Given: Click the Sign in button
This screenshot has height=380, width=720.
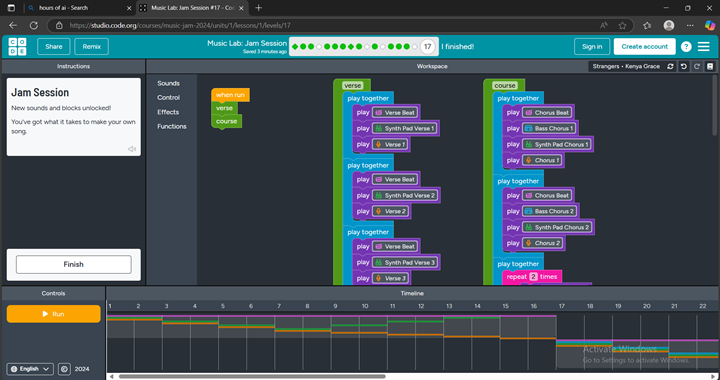Looking at the screenshot, I should 592,46.
